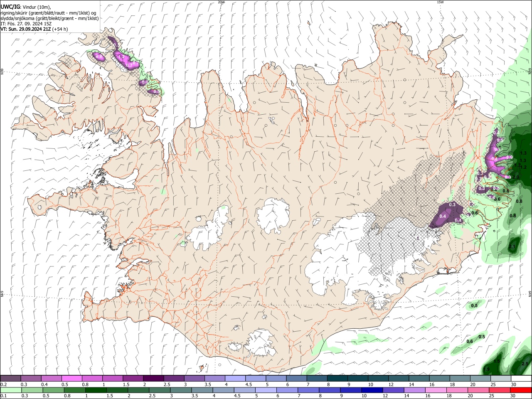Click the 0.2 label under the snow legend

click(x=3, y=384)
